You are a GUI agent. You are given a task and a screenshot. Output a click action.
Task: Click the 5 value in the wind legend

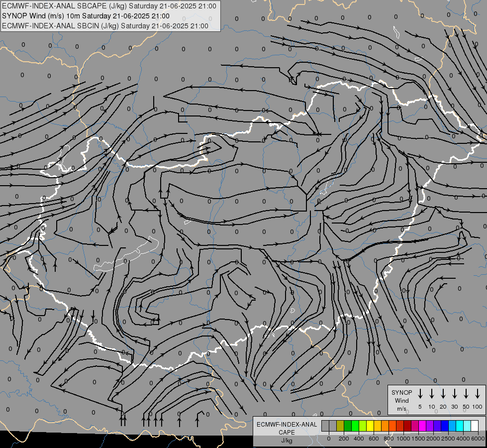tap(420, 407)
